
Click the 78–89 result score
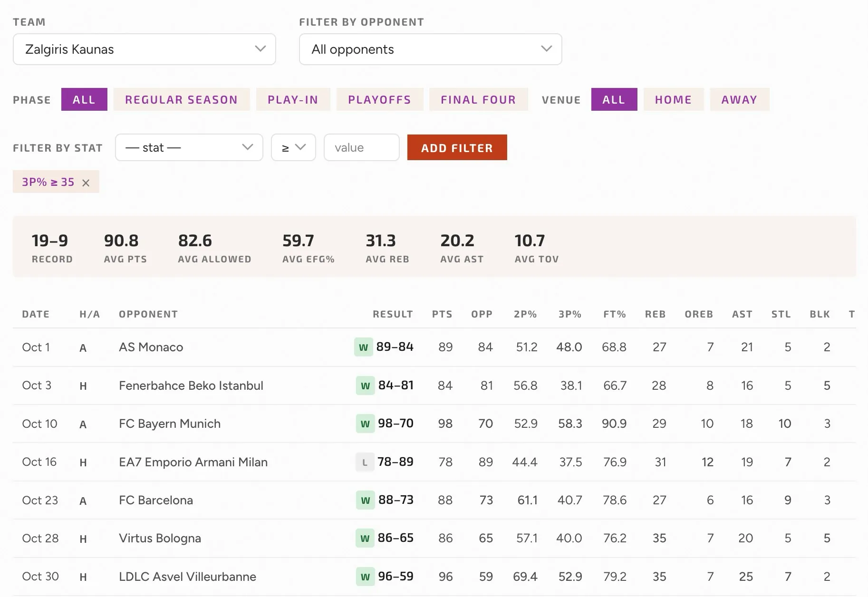coord(395,462)
